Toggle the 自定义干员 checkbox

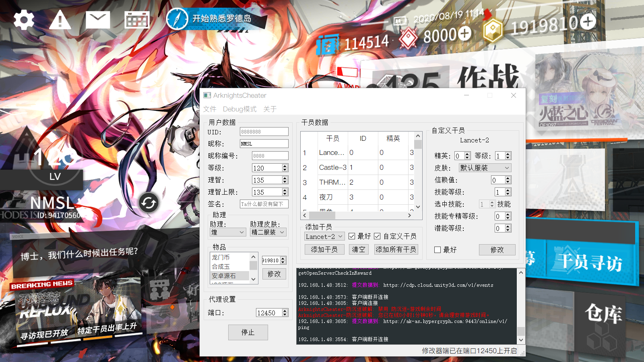(x=377, y=236)
